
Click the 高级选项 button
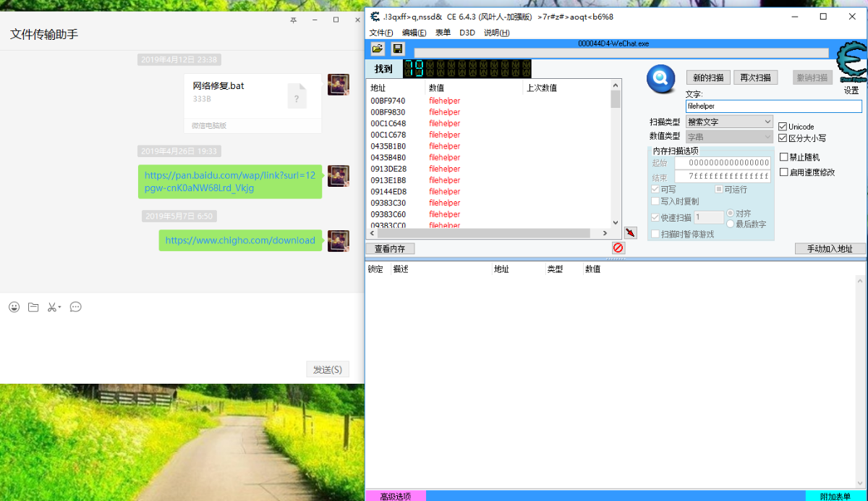[x=396, y=496]
